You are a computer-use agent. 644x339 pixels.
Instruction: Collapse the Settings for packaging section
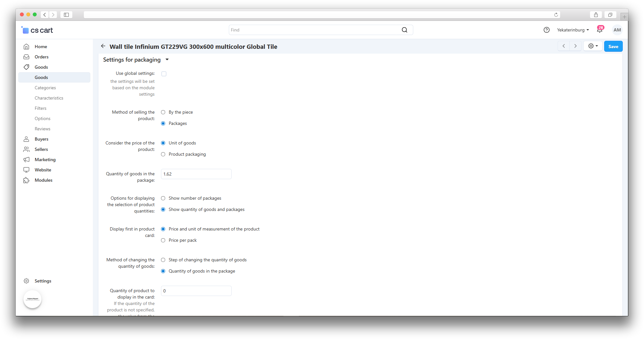tap(167, 60)
